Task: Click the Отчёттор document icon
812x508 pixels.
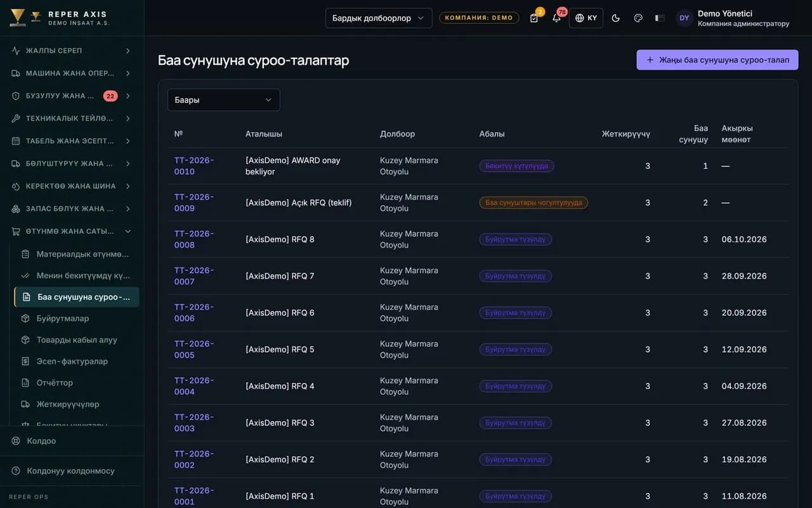Action: pos(25,383)
